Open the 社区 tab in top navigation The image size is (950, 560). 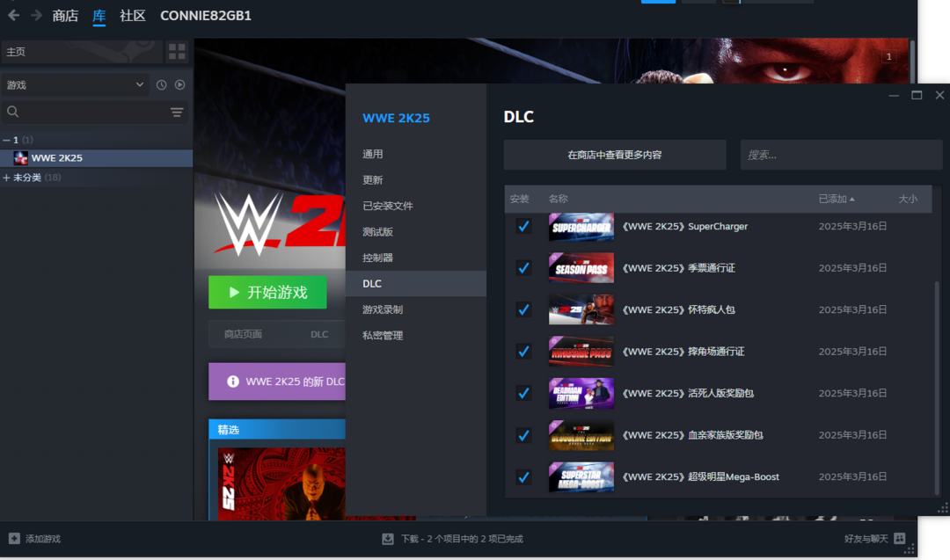pyautogui.click(x=133, y=16)
